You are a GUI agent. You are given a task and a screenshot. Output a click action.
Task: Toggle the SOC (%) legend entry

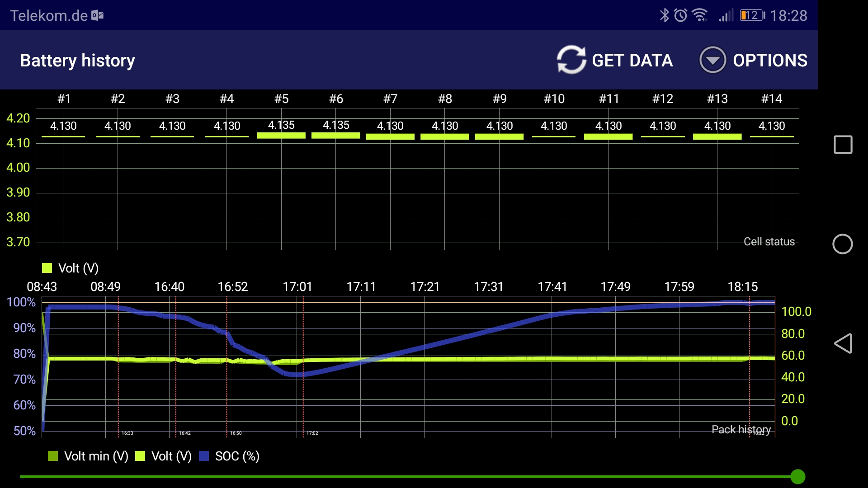pos(229,456)
